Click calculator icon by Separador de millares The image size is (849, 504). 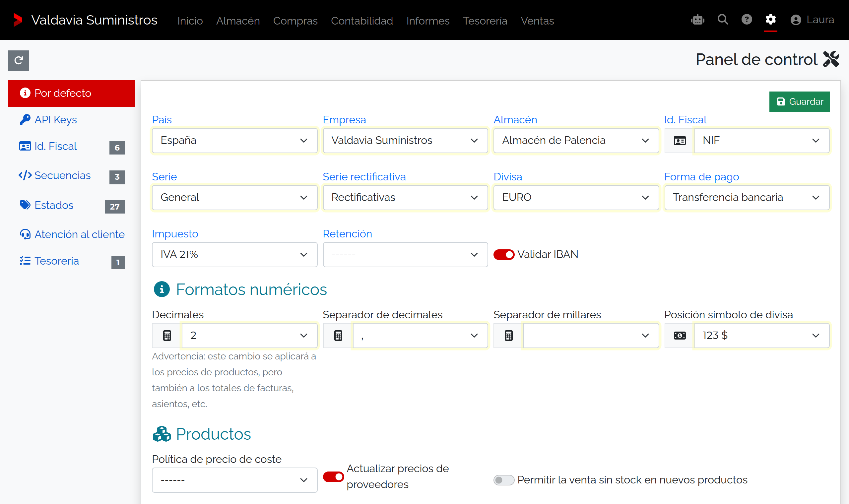point(508,335)
